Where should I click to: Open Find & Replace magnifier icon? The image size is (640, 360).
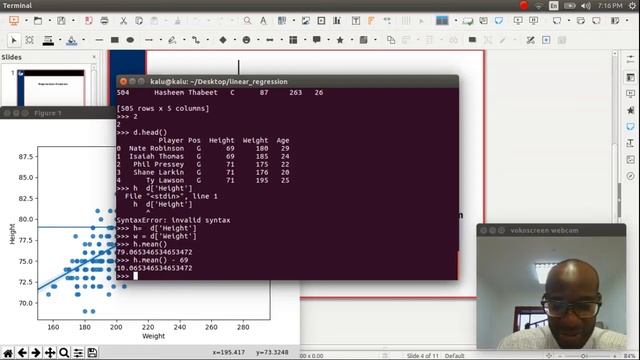pos(247,20)
